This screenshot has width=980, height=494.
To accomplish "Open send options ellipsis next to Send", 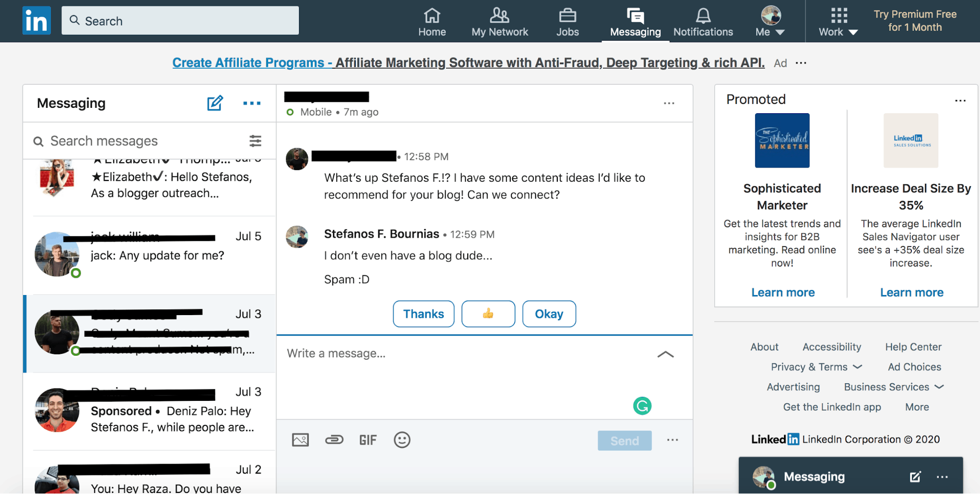I will tap(673, 440).
